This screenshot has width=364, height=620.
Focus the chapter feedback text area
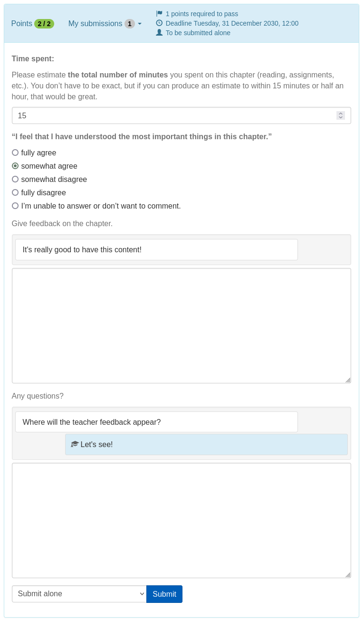(181, 325)
